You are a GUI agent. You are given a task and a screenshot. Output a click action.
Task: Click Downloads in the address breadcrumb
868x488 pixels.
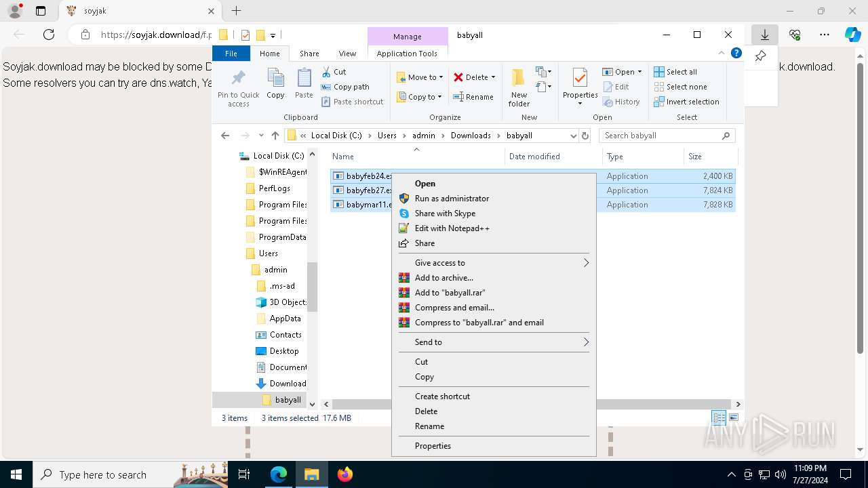click(471, 136)
